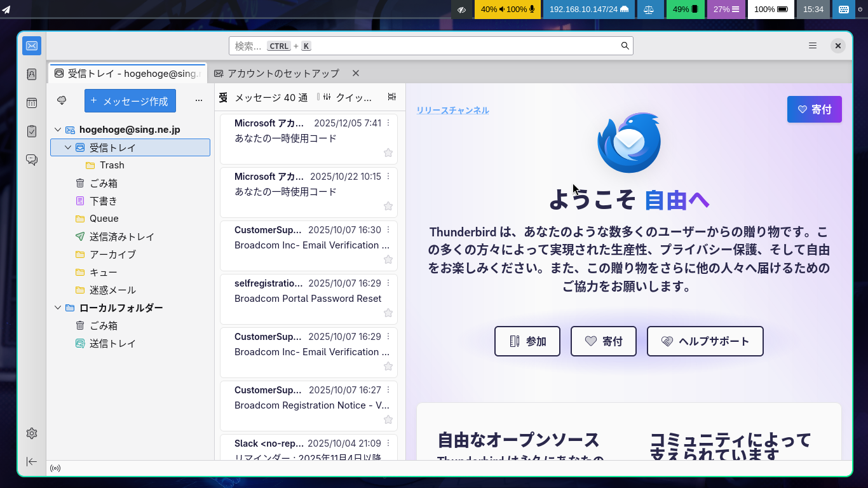Open more menu for Broadcom Portal Password Reset
The height and width of the screenshot is (488, 868).
click(x=388, y=283)
